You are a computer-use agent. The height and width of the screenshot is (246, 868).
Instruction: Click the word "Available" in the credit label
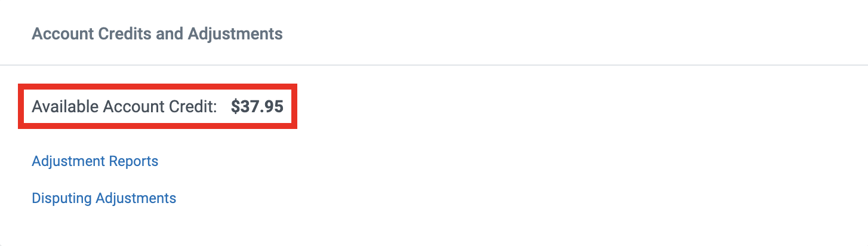pyautogui.click(x=64, y=107)
